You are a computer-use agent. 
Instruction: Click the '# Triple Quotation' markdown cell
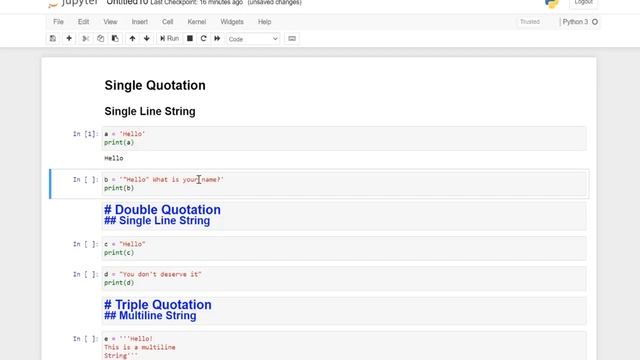(x=344, y=310)
